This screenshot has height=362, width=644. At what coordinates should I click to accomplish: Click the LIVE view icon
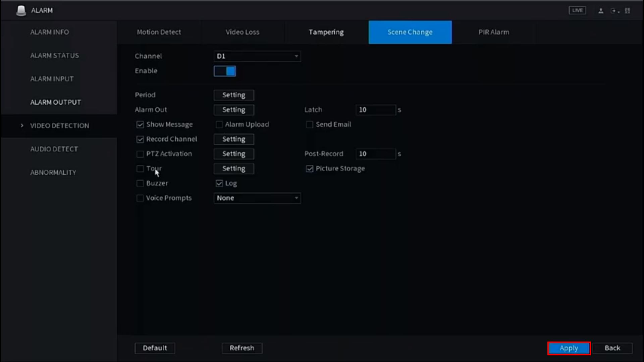pos(577,10)
